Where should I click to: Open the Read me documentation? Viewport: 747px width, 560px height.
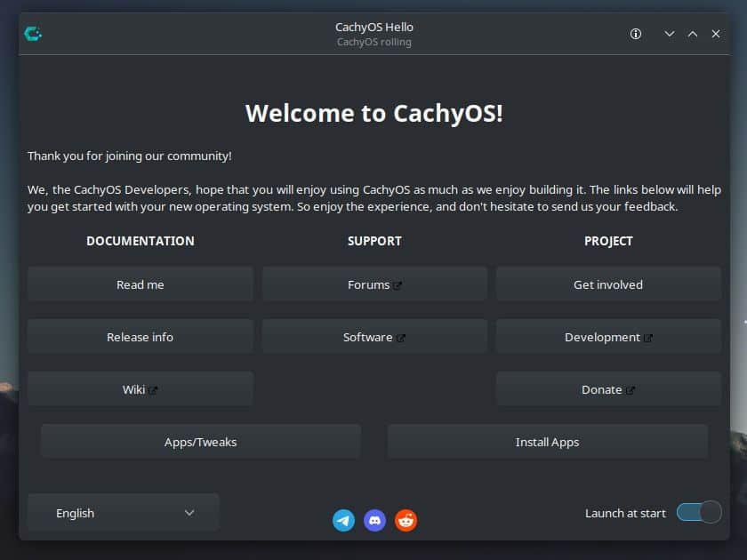coord(141,284)
